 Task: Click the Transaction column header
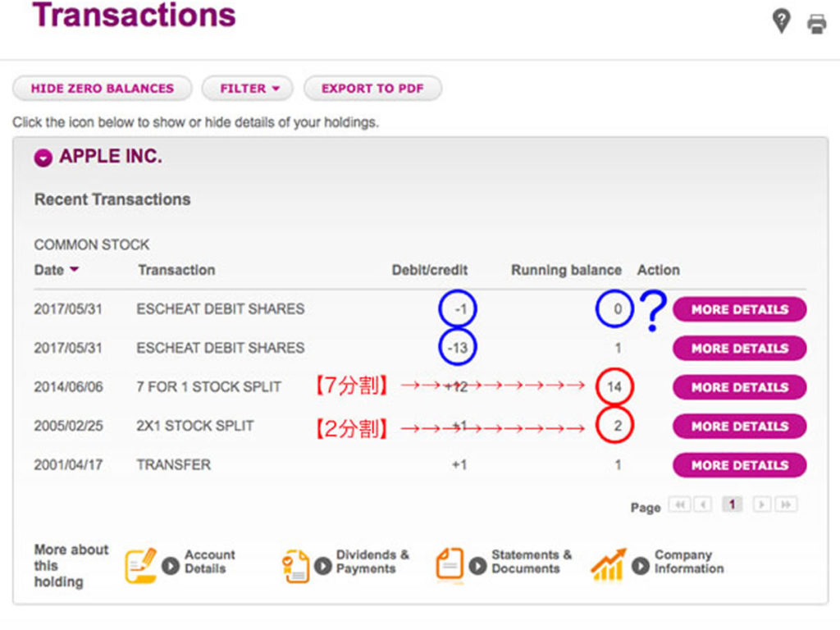coord(177,270)
